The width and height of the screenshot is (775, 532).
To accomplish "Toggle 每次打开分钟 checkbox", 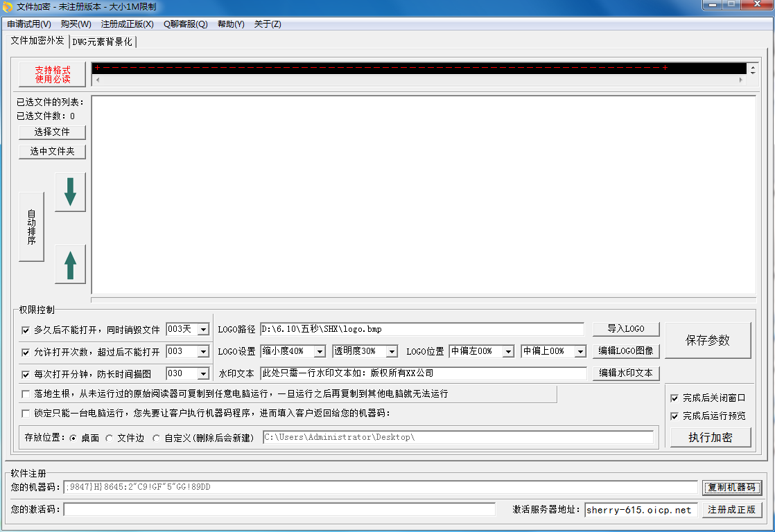I will (x=26, y=375).
